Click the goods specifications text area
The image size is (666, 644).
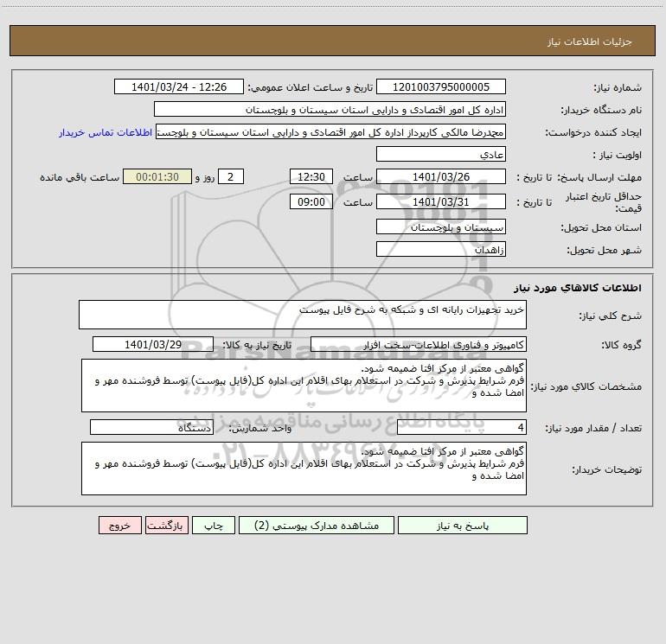[x=304, y=386]
